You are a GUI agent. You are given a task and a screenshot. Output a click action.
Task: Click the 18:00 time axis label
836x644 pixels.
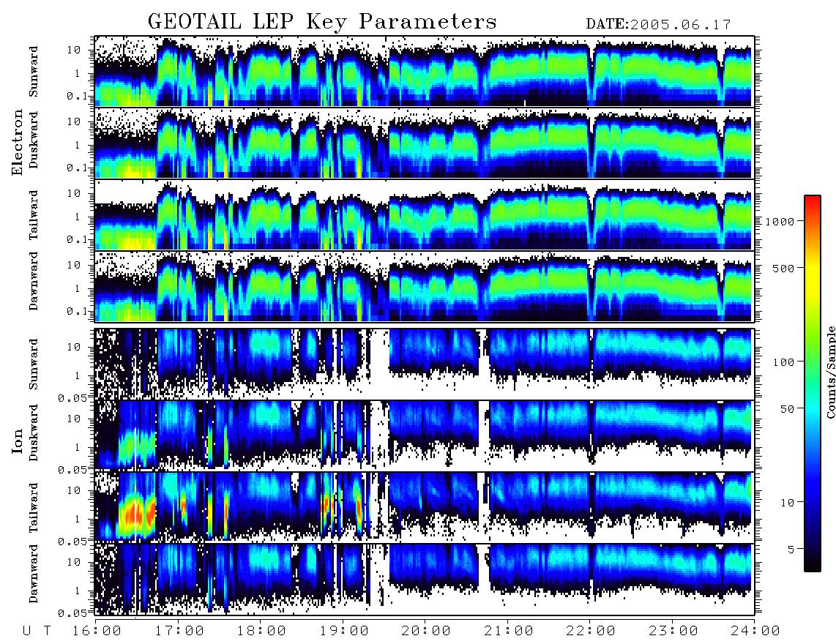tap(262, 631)
